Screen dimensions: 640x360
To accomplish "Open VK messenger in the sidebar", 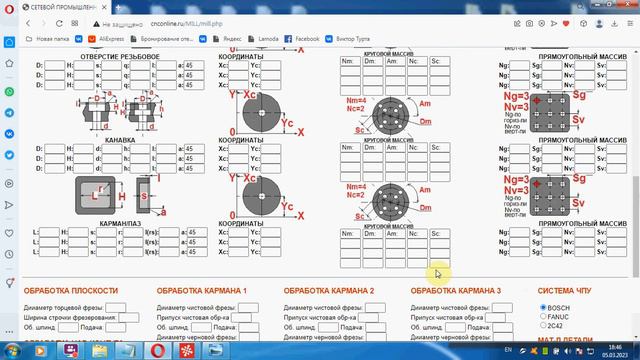I will click(9, 134).
